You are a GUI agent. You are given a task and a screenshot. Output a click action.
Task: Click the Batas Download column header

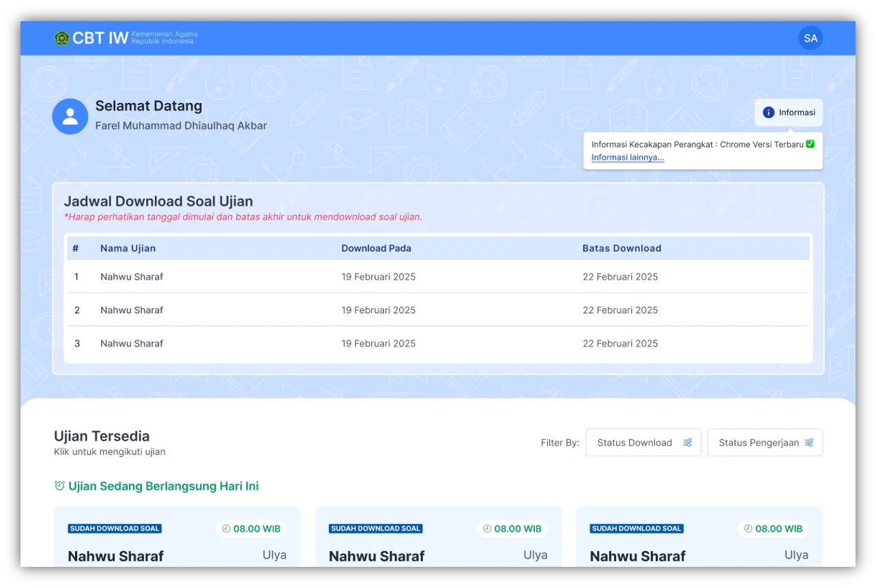pos(622,248)
